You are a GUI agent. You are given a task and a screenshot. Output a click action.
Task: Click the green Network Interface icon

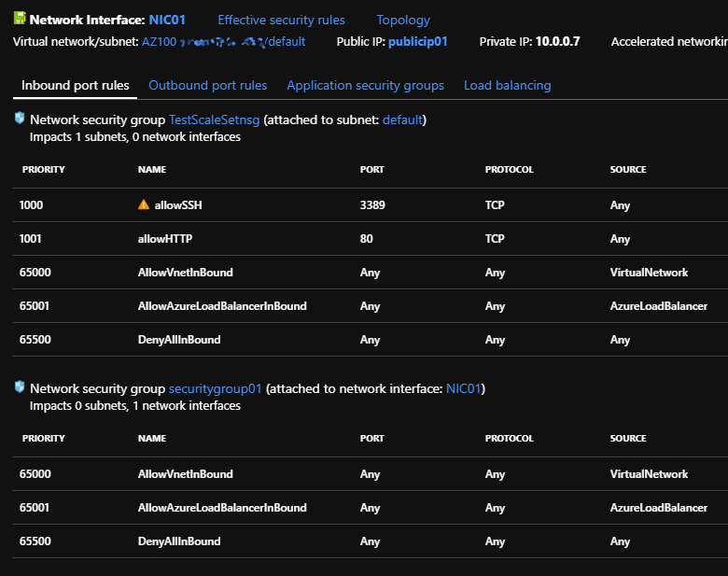coord(20,19)
